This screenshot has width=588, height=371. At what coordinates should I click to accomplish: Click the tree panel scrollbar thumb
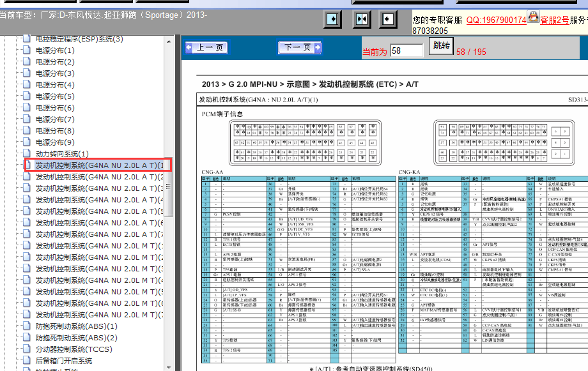[169, 186]
